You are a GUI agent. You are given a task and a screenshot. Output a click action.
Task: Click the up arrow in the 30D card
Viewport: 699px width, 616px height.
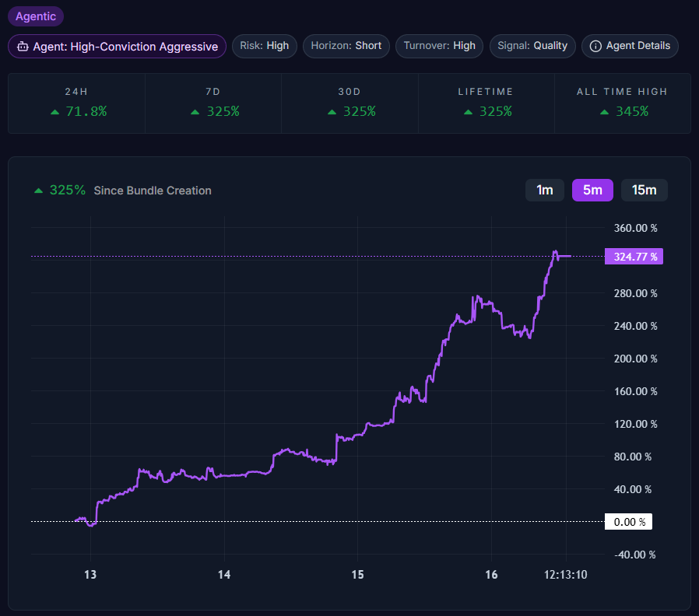332,112
